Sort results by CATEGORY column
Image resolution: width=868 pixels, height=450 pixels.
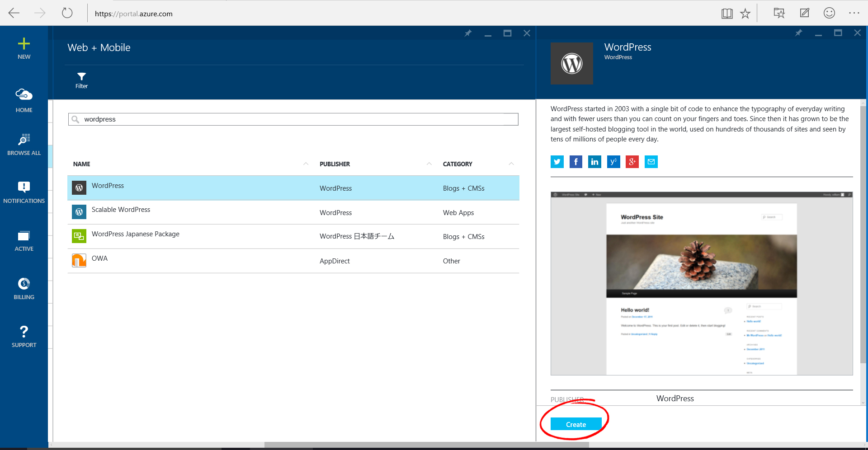[x=458, y=164]
